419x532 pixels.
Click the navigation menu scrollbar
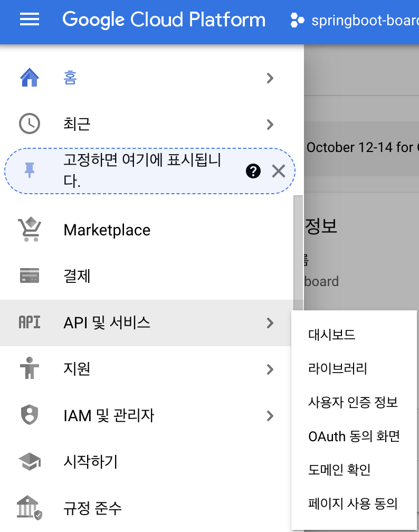[x=298, y=253]
